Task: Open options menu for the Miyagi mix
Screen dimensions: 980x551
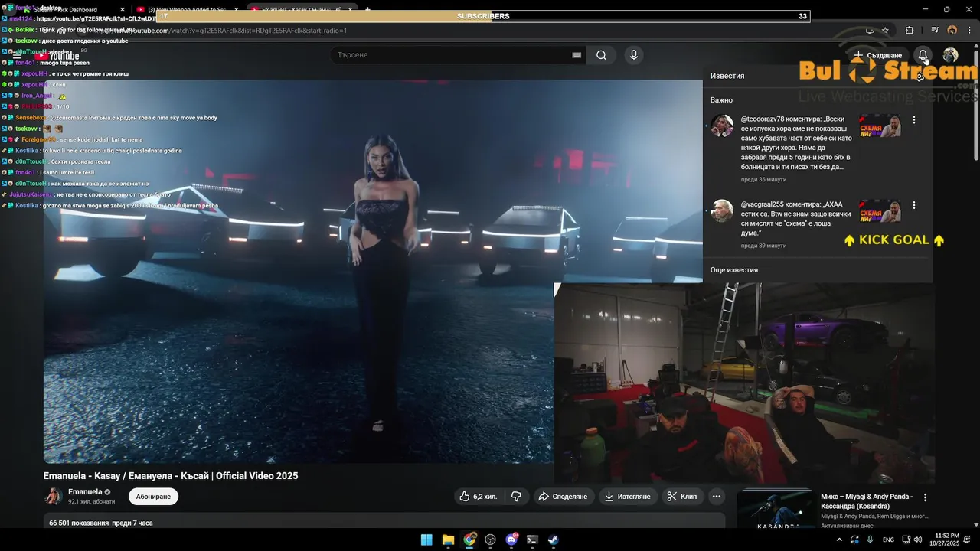Action: (925, 497)
